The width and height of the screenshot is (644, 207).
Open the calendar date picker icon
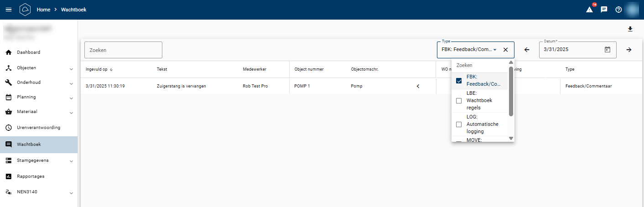[607, 50]
